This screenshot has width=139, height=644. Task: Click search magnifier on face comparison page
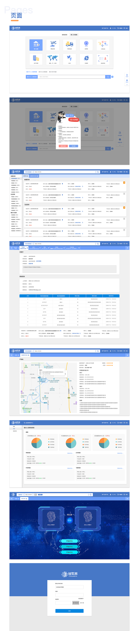click(91, 495)
